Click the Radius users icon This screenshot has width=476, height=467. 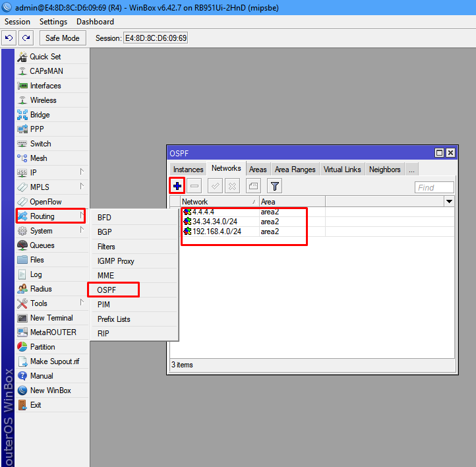(x=22, y=289)
